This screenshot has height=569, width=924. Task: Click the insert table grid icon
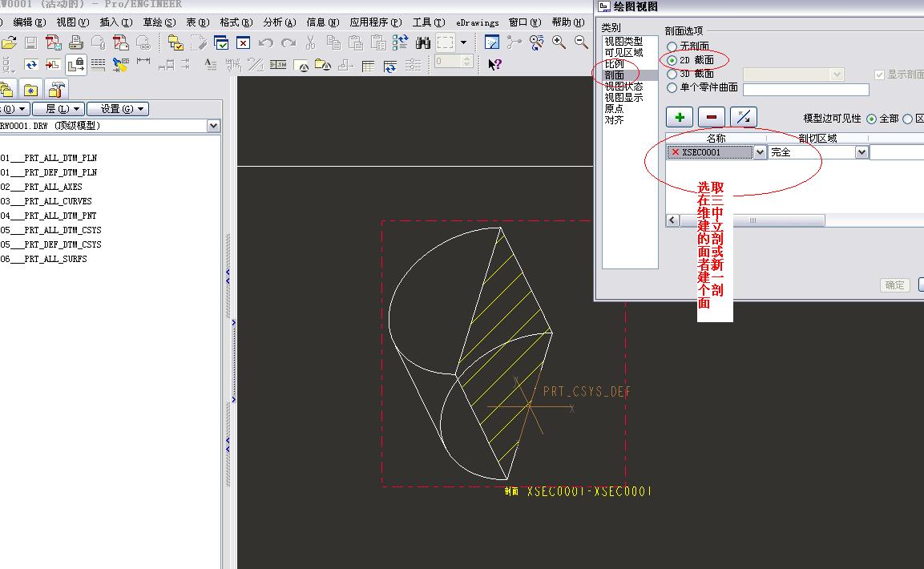pos(368,66)
